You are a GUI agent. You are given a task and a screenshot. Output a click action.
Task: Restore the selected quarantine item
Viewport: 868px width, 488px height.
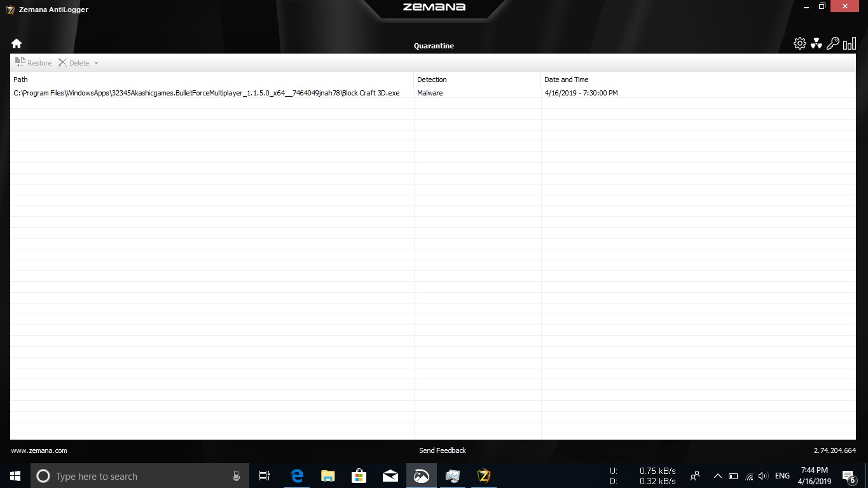(34, 63)
